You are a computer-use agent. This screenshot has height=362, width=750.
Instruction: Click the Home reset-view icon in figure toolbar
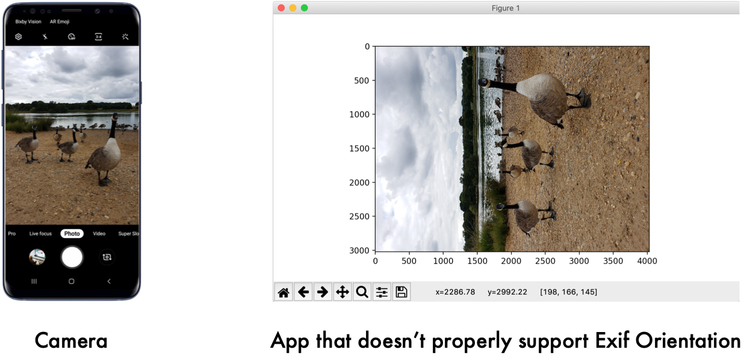284,292
